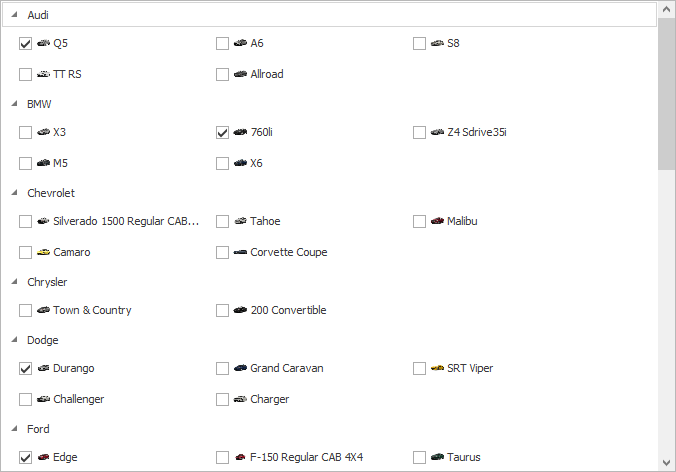Click the Malibu car icon
This screenshot has width=676, height=472.
(x=437, y=221)
